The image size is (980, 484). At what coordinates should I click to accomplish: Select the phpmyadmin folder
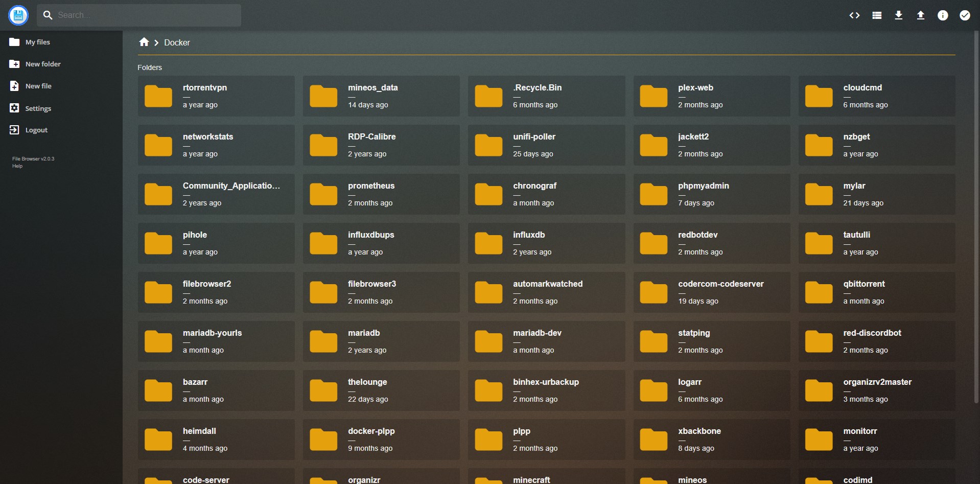coord(711,194)
